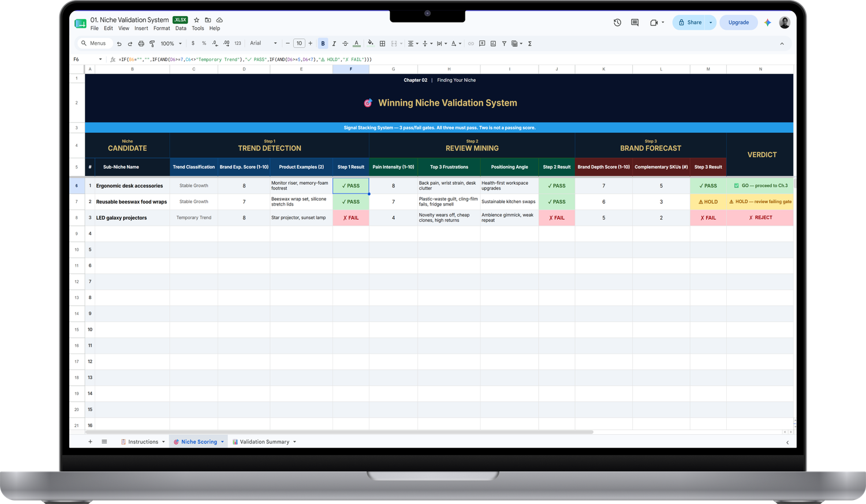This screenshot has width=866, height=504.
Task: Click the Create a filter icon
Action: 504,43
